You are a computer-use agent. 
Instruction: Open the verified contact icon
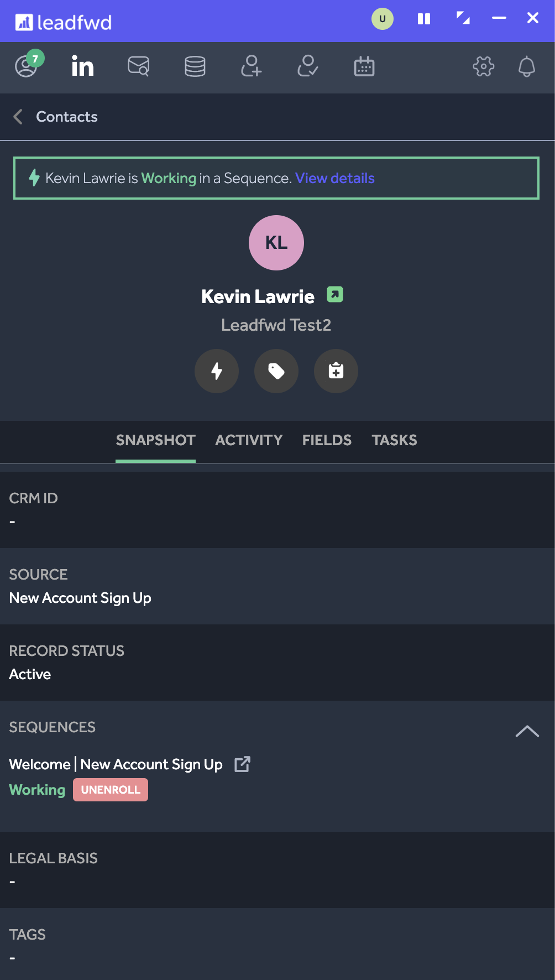pyautogui.click(x=308, y=66)
